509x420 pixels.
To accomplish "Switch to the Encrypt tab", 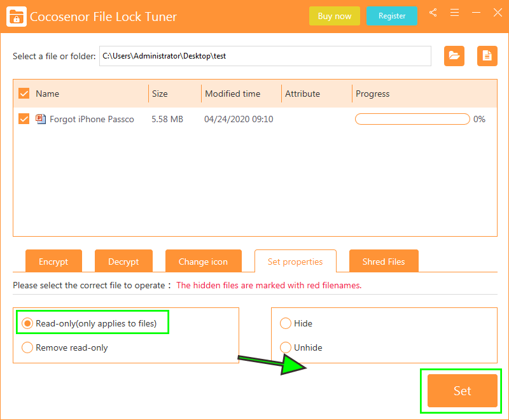I will [53, 261].
